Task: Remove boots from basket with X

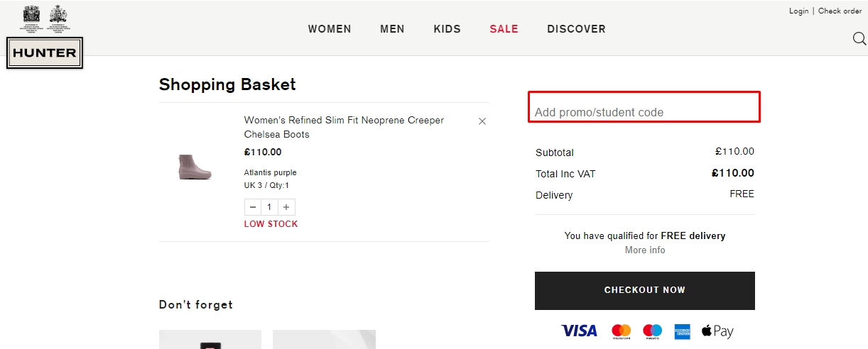Action: click(x=482, y=121)
